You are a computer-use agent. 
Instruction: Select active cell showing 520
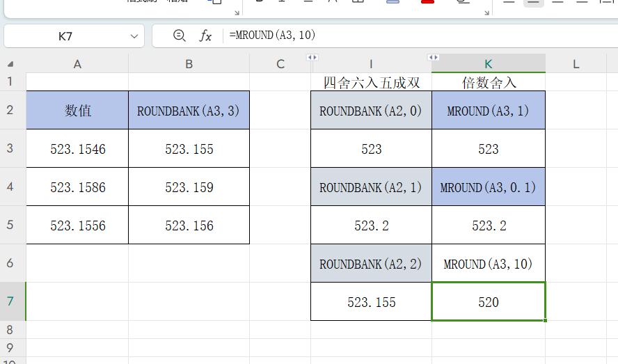489,301
